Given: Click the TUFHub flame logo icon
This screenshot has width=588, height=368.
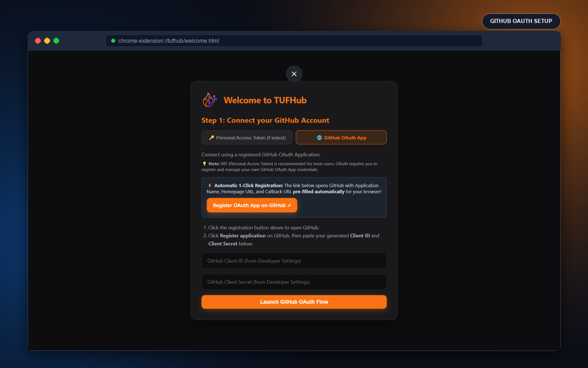Looking at the screenshot, I should [209, 100].
